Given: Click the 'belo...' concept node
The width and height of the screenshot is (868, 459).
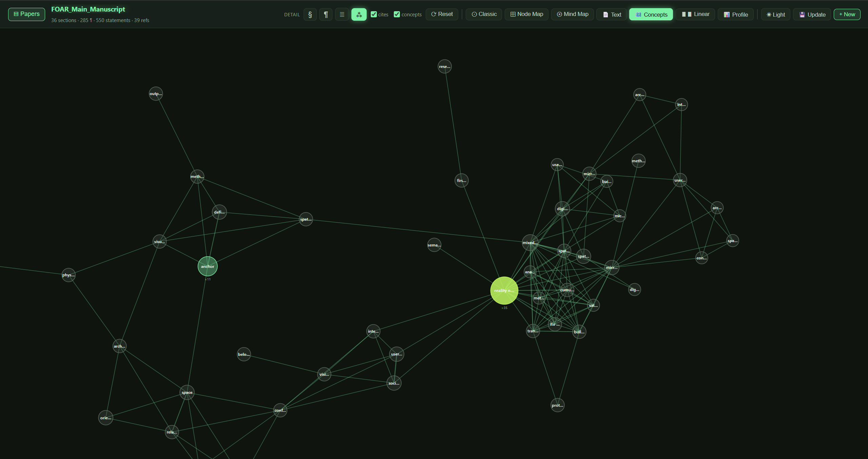Looking at the screenshot, I should (244, 354).
